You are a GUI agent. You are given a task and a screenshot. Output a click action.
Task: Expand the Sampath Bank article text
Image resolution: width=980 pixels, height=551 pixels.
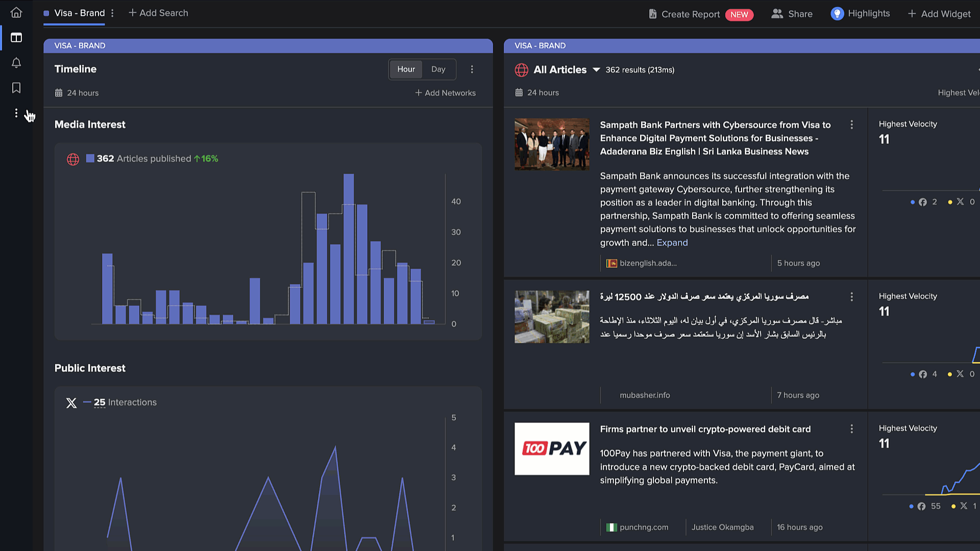point(672,243)
